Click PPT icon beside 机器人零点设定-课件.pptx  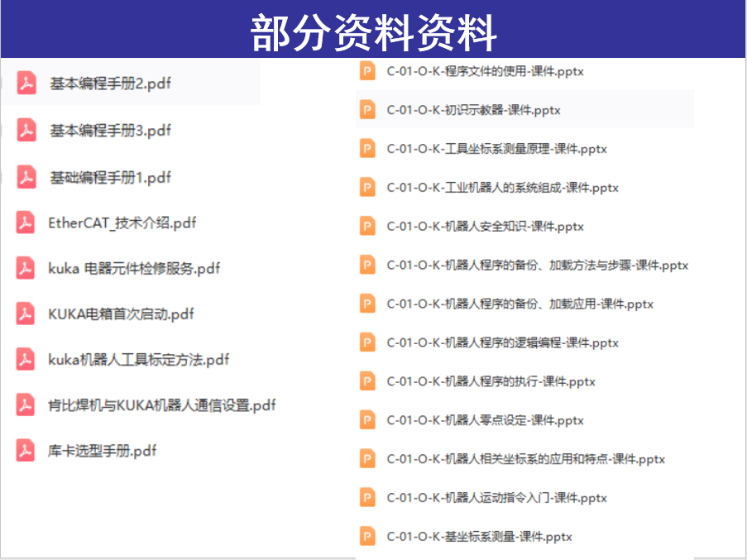point(367,420)
